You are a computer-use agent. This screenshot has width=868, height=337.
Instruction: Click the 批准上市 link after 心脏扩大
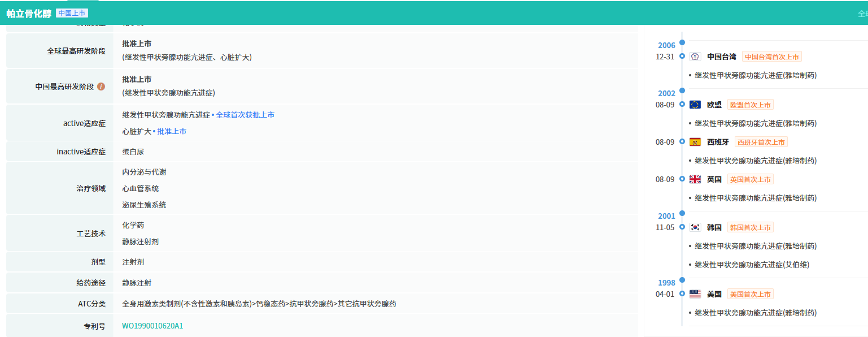(x=172, y=131)
